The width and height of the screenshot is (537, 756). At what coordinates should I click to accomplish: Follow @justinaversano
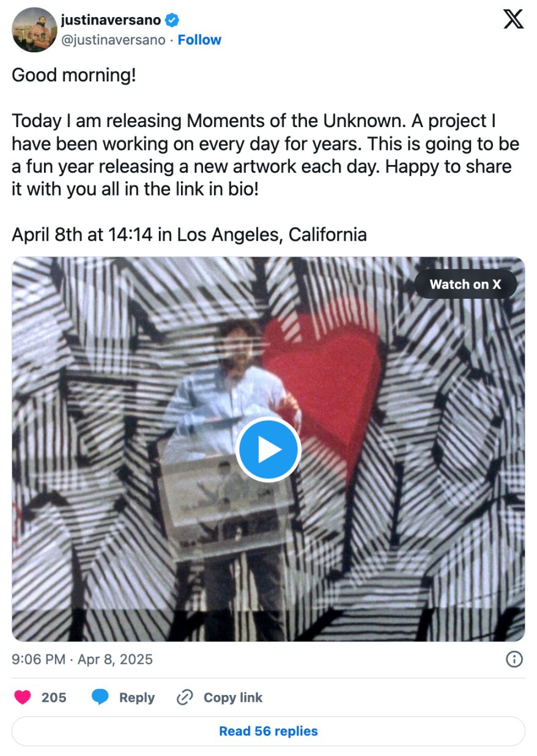pos(199,40)
